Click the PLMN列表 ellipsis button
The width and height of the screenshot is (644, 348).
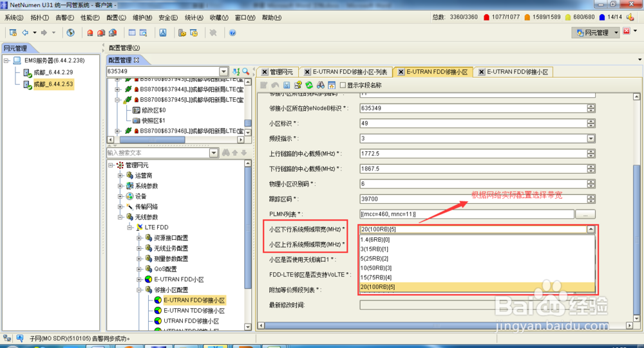(x=585, y=214)
